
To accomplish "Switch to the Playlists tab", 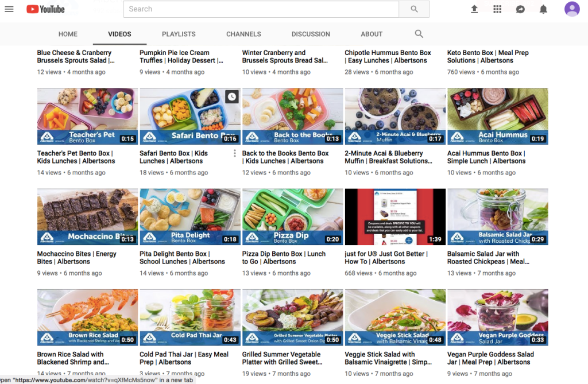I will click(x=179, y=34).
